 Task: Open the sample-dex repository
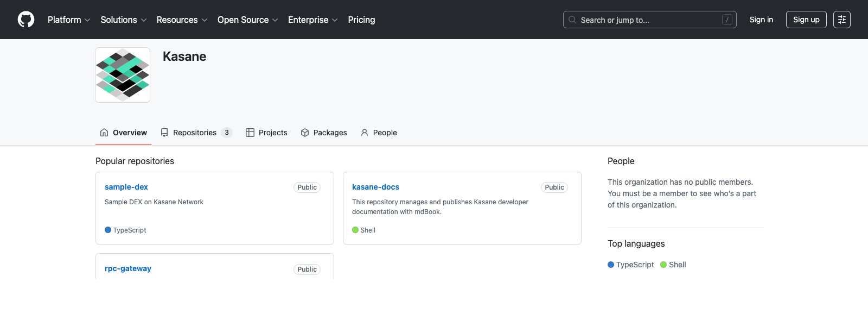[x=126, y=187]
